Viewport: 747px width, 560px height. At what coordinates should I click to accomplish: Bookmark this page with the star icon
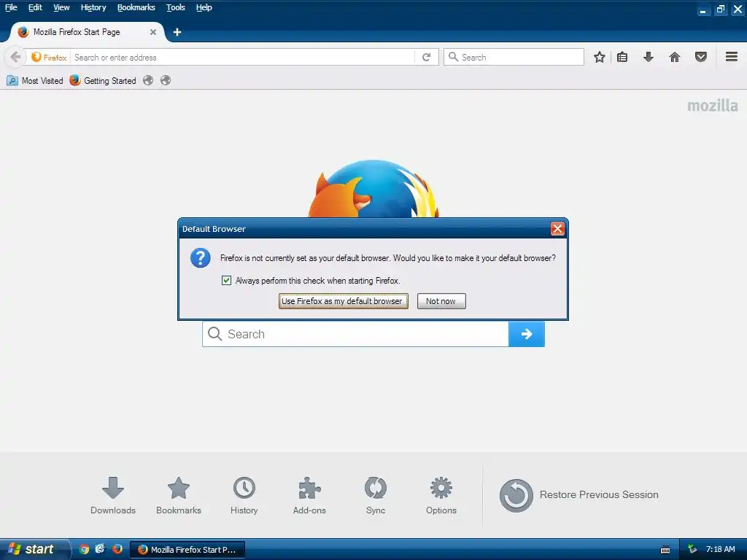point(600,57)
